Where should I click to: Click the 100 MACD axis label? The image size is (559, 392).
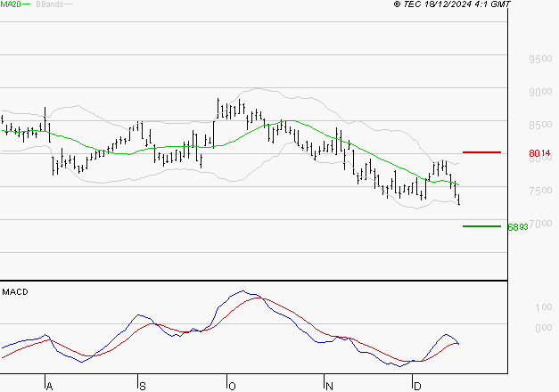[x=544, y=307]
